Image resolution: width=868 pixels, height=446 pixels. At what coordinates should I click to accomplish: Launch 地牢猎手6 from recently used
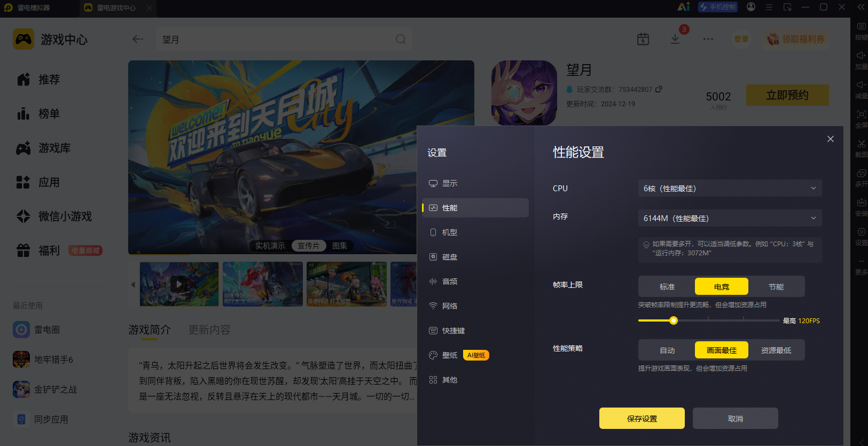pyautogui.click(x=43, y=359)
